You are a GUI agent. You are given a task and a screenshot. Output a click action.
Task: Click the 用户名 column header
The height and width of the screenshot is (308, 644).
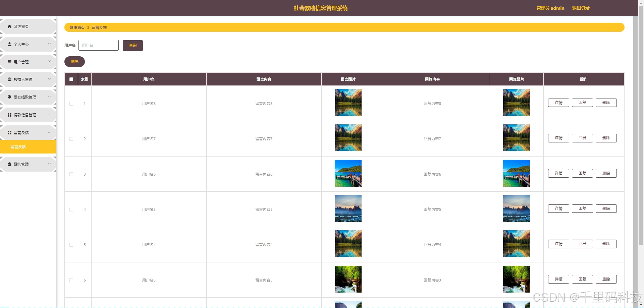(149, 79)
